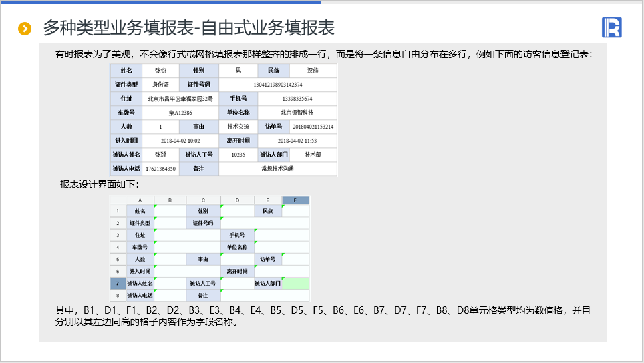
Task: Click the visit reason 技术交流
Action: [238, 127]
